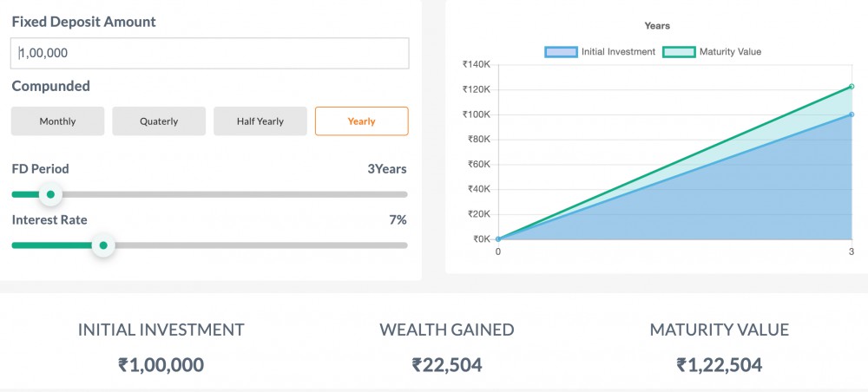Toggle Maturity Value legend color box
This screenshot has width=868, height=392.
679,52
